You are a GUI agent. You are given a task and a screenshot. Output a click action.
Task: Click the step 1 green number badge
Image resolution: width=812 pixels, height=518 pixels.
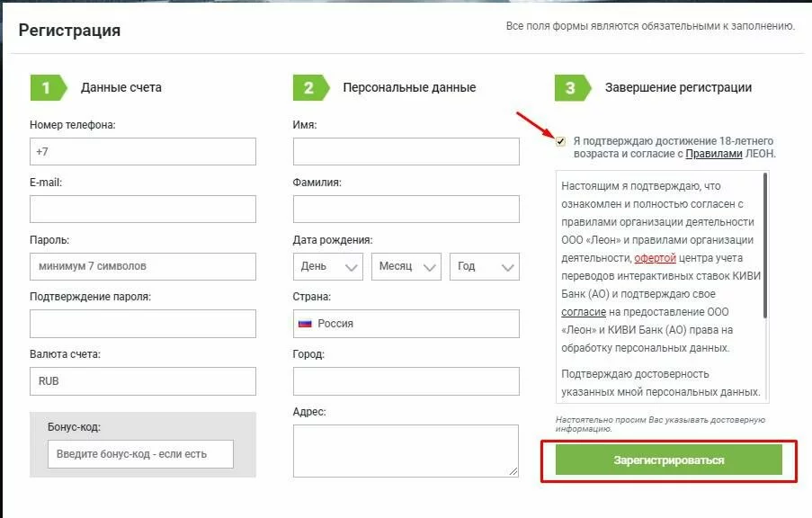tap(46, 87)
